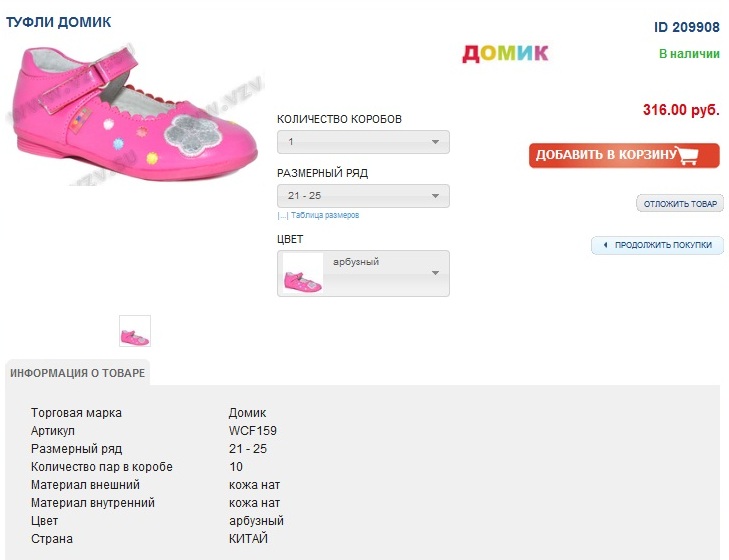Screen dimensions: 729x560
Task: Click the left arrow icon beside Продолжить покупки
Action: point(605,245)
